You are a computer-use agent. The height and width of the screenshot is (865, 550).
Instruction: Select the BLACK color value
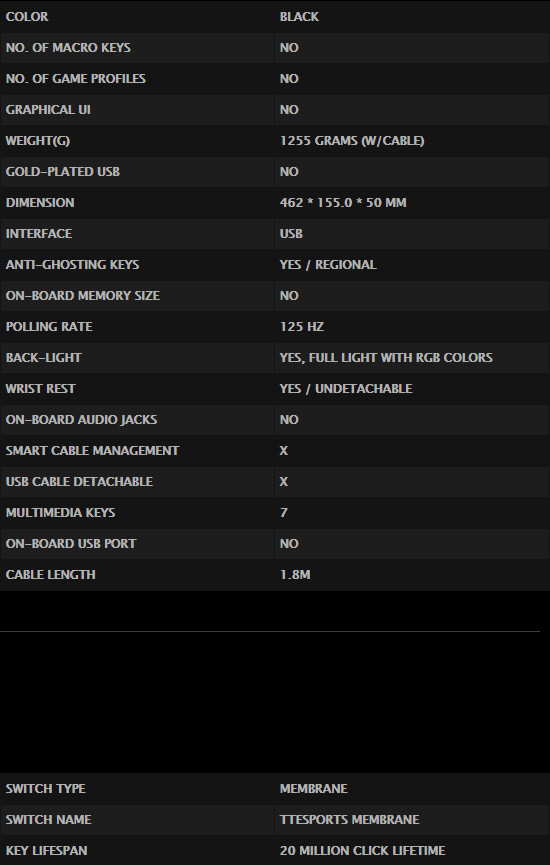click(x=299, y=17)
